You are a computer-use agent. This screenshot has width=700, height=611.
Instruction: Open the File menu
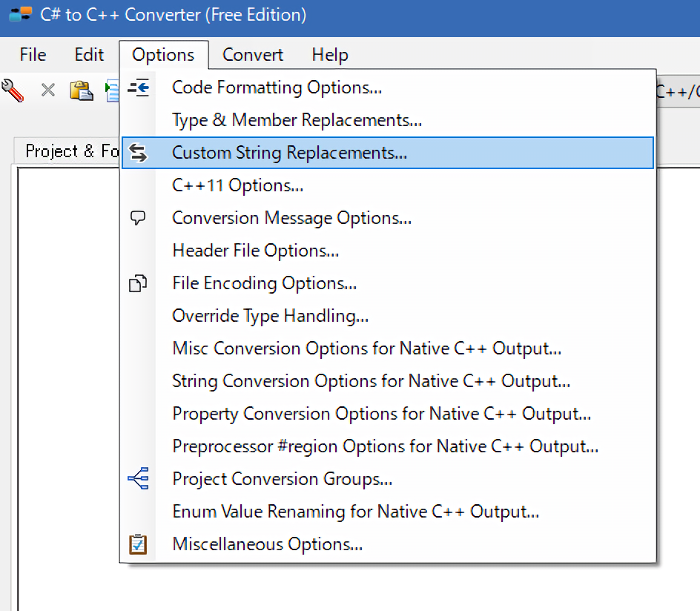[x=33, y=55]
